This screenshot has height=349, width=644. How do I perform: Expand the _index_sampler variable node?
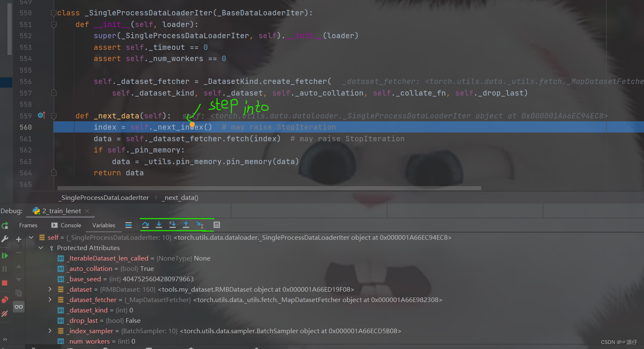coord(50,331)
